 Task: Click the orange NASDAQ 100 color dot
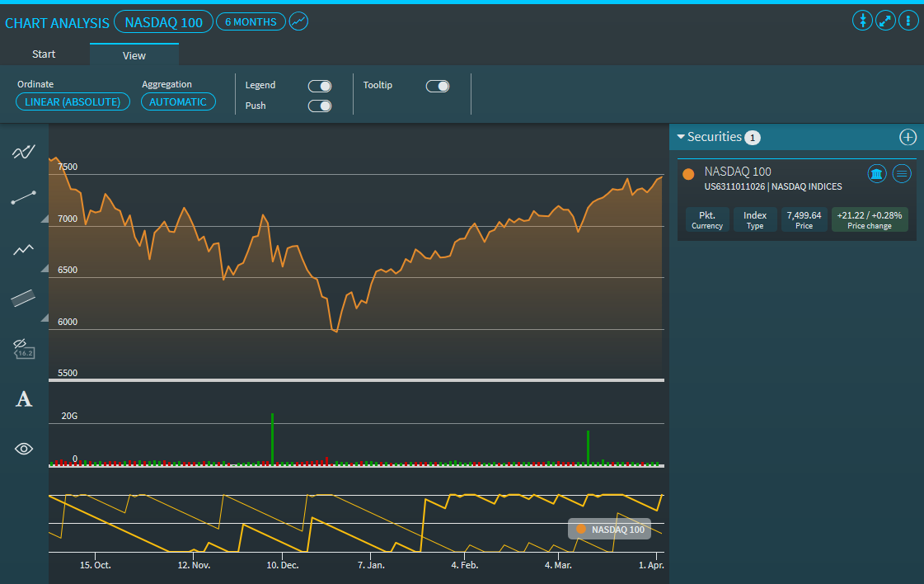click(688, 173)
